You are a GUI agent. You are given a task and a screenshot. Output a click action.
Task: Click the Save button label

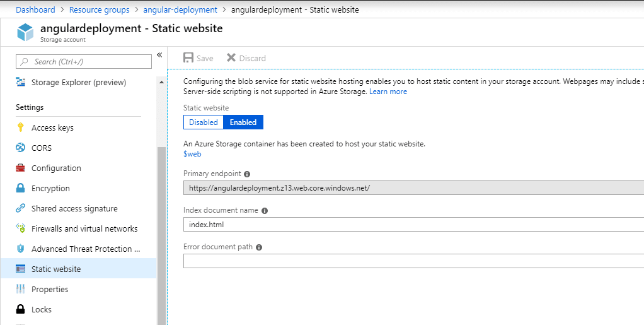coord(205,59)
